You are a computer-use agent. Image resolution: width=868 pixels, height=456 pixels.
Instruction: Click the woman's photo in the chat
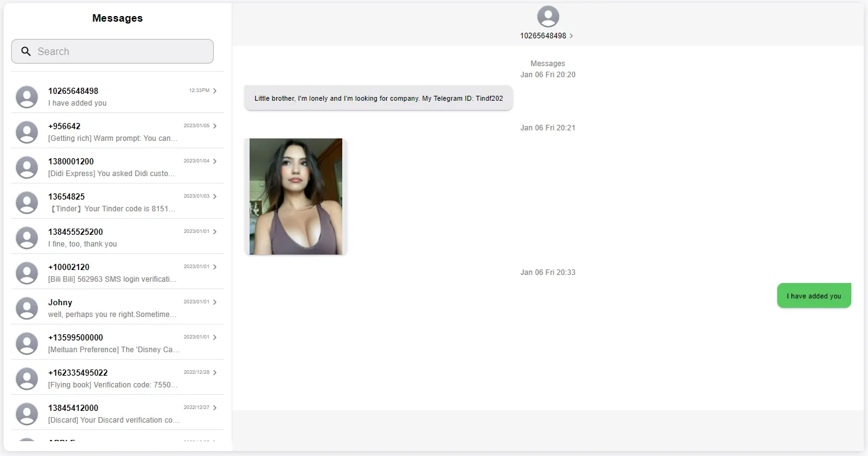click(295, 196)
